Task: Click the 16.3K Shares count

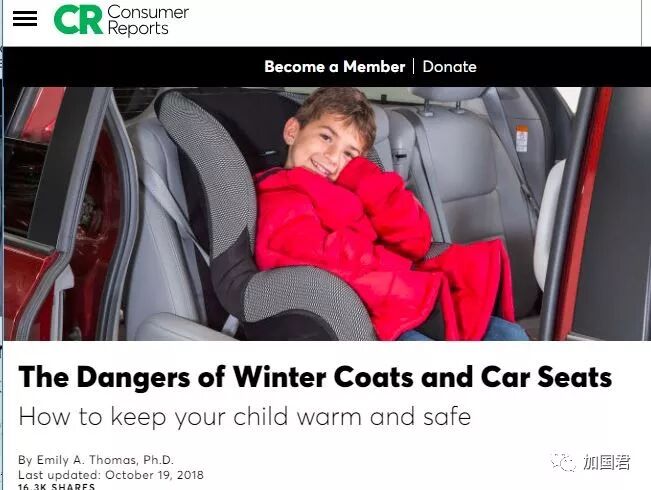Action: pos(56,486)
